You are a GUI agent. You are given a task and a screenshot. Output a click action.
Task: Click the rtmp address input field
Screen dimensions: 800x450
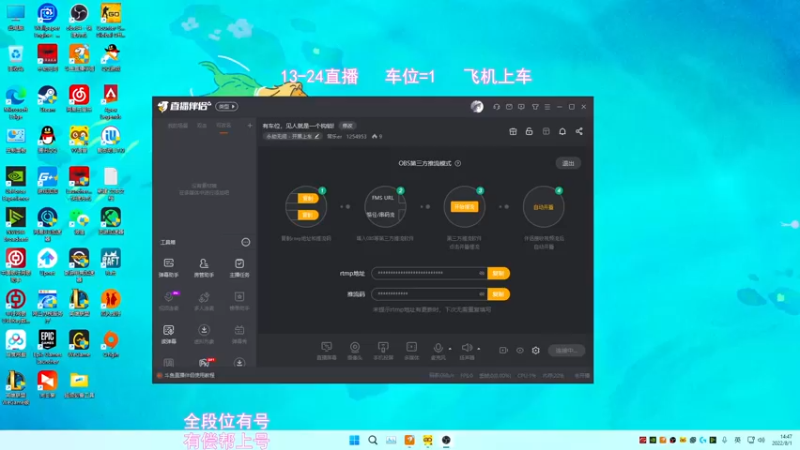(x=428, y=273)
